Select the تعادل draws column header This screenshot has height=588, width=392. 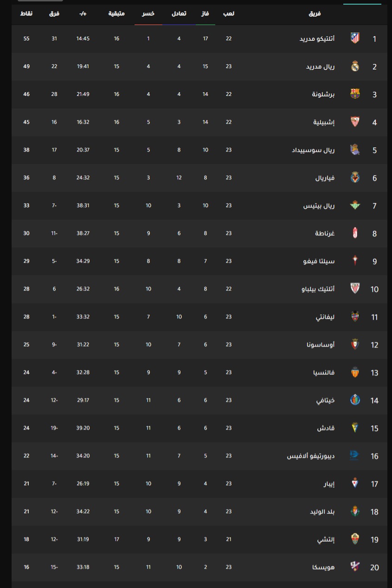point(179,13)
